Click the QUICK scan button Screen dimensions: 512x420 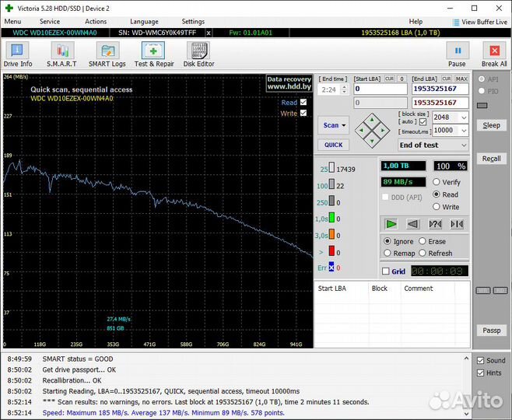point(333,145)
